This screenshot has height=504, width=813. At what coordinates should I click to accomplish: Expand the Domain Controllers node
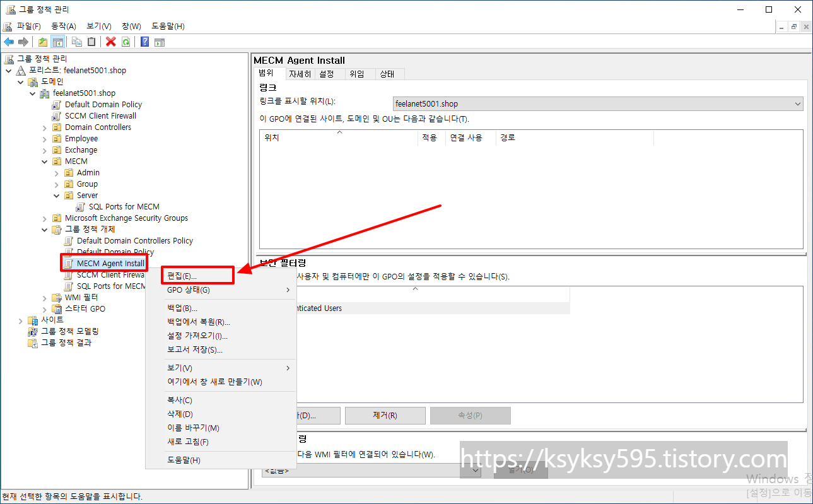point(45,127)
